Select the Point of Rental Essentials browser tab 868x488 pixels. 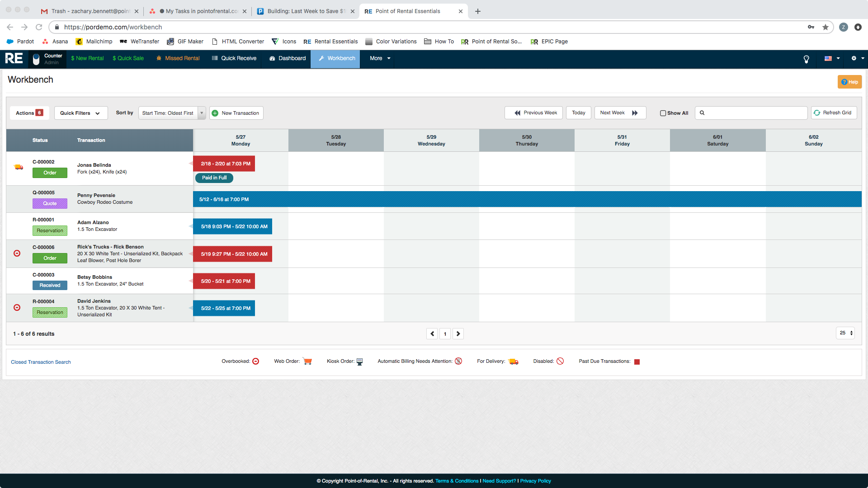coord(407,11)
